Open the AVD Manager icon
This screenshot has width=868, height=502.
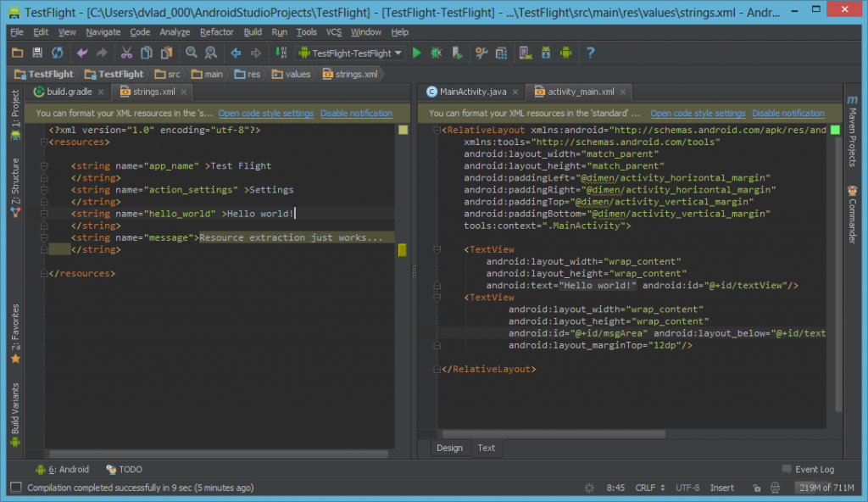526,53
